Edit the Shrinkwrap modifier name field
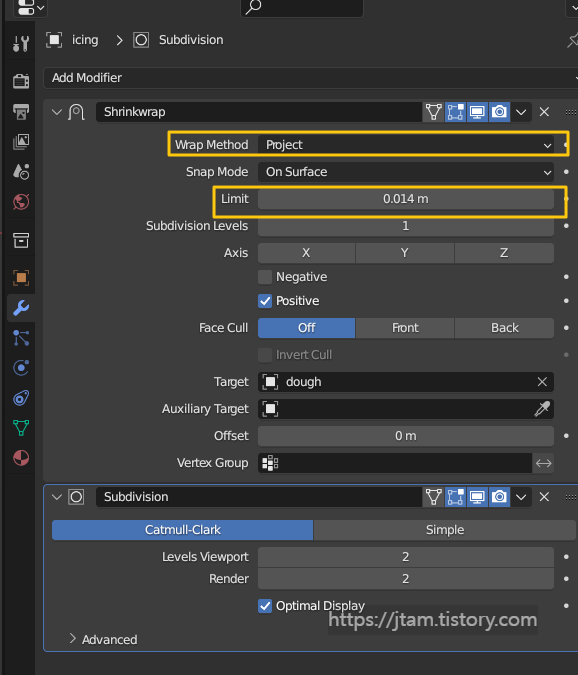 (x=259, y=112)
